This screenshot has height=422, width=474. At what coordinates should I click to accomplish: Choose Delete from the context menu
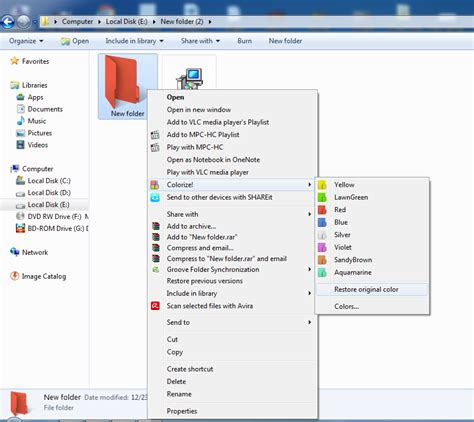(176, 382)
